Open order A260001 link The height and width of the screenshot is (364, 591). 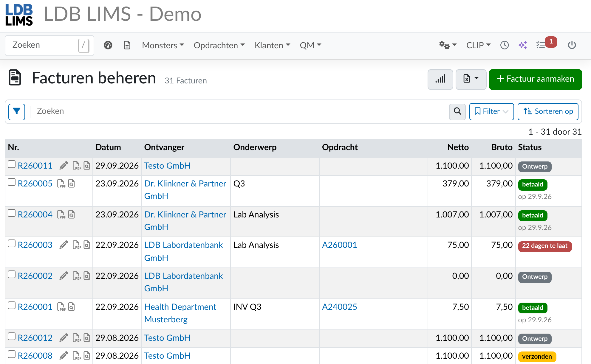tap(339, 245)
